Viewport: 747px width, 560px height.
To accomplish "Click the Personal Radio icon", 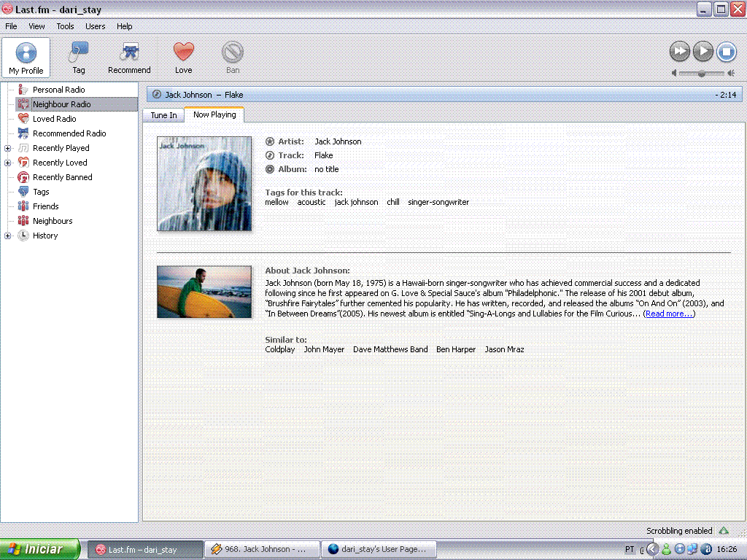I will [23, 90].
